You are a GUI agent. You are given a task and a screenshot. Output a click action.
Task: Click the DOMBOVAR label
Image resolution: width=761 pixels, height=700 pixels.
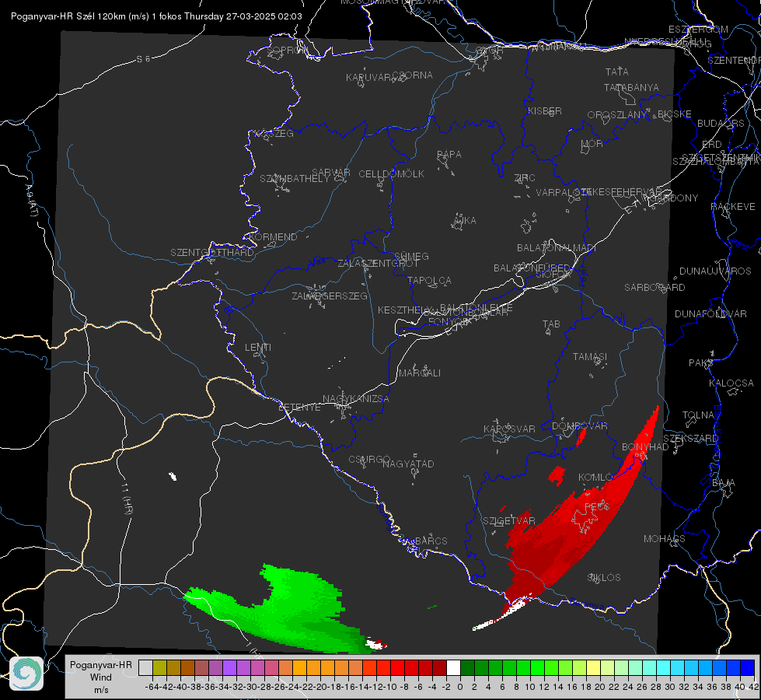pos(579,426)
